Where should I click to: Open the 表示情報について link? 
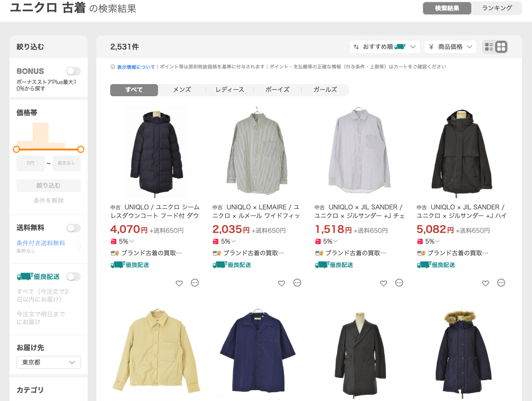pos(136,67)
